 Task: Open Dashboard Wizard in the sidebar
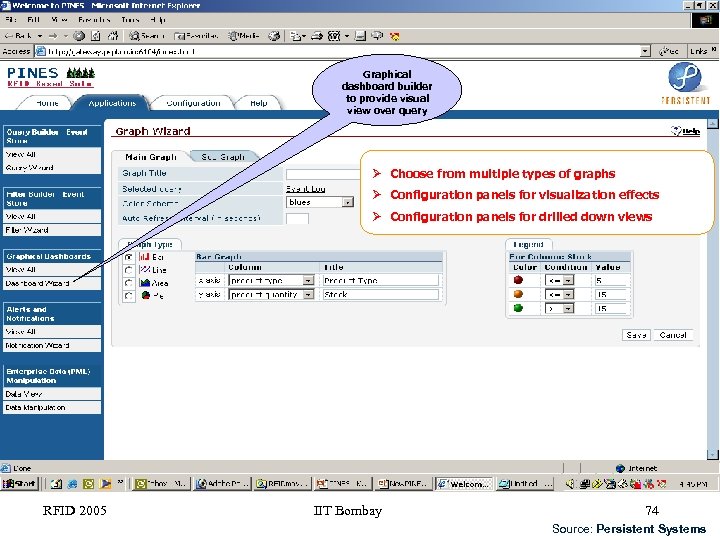[x=52, y=283]
